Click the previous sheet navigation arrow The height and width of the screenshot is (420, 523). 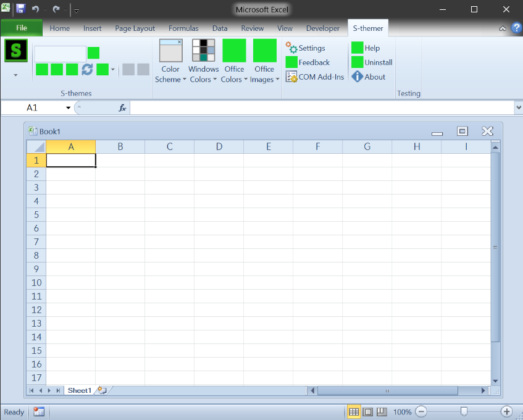pos(40,390)
